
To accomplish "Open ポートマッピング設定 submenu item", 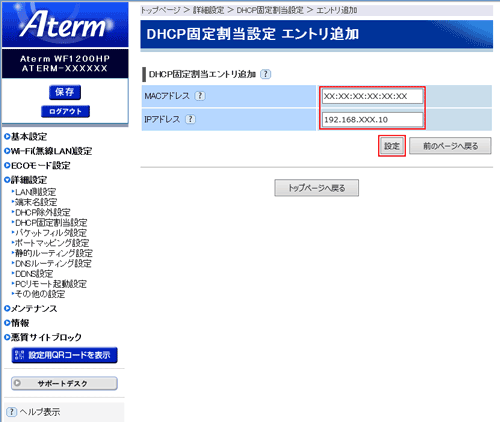I will [x=50, y=243].
